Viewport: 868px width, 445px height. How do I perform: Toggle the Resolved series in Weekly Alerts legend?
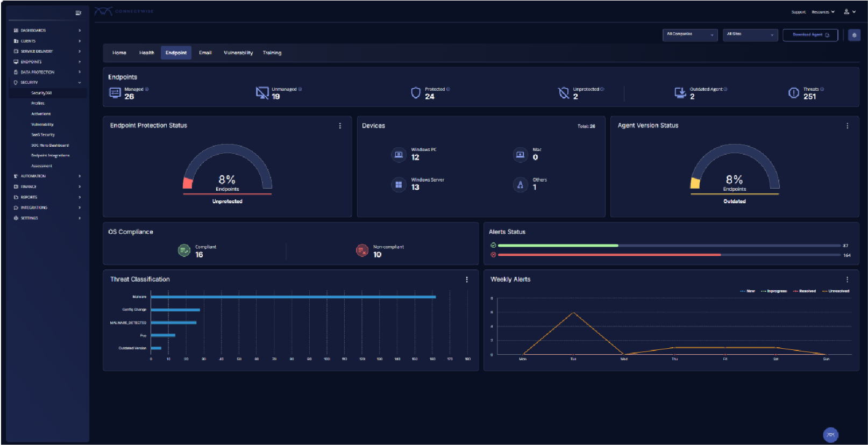805,291
